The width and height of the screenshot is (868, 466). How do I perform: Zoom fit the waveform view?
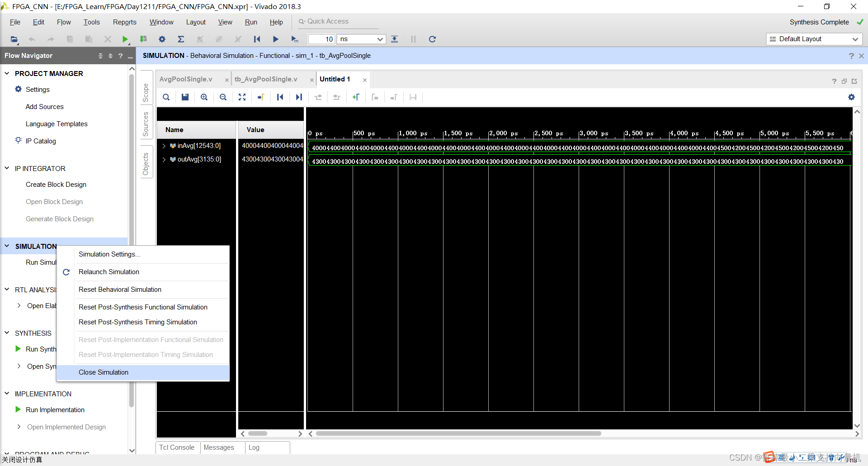pos(242,97)
